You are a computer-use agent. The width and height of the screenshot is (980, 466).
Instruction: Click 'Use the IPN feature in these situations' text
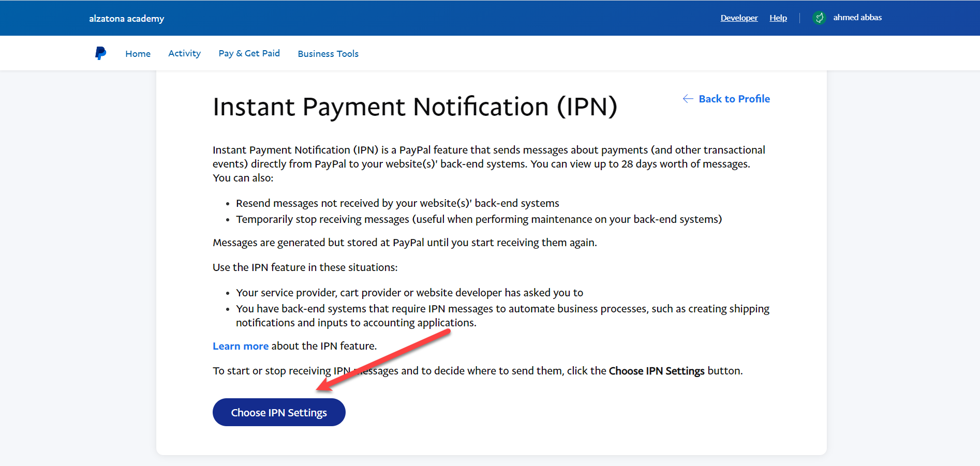(x=305, y=267)
